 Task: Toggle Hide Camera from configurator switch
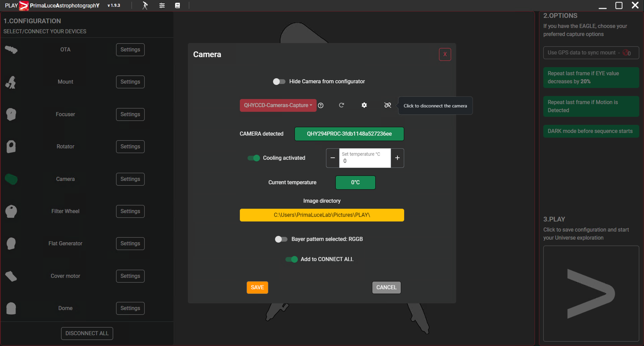(279, 82)
